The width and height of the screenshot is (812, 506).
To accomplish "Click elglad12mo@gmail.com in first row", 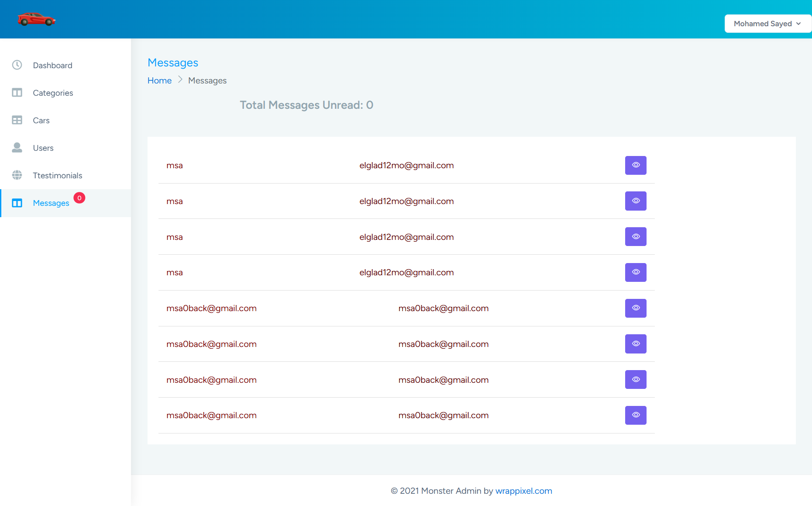I will point(406,166).
